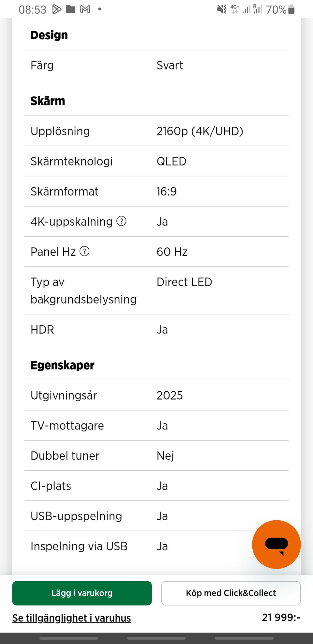Tap the Egenskaper section heading
Screen dimensions: 313x644
point(62,365)
